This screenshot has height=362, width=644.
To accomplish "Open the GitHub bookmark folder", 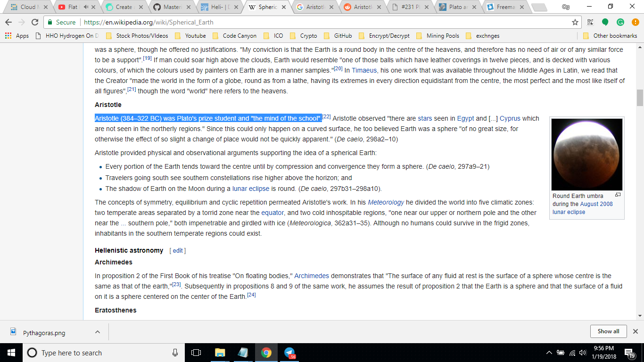I will (338, 36).
